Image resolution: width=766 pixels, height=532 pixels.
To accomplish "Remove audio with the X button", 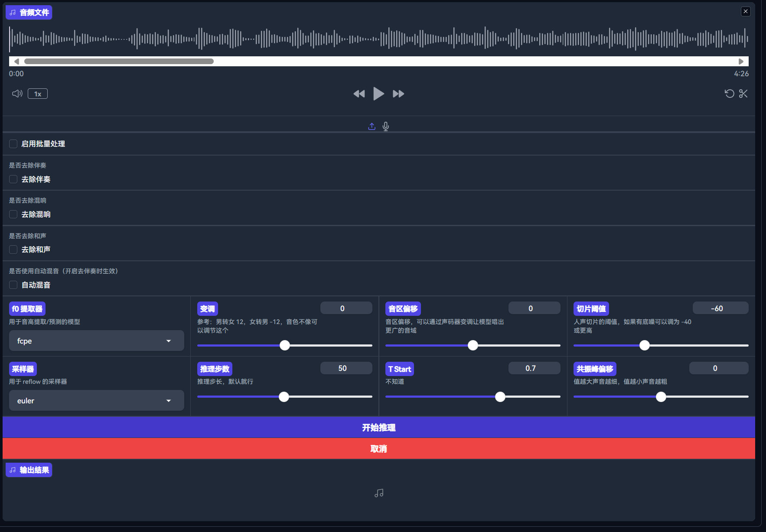I will [745, 12].
